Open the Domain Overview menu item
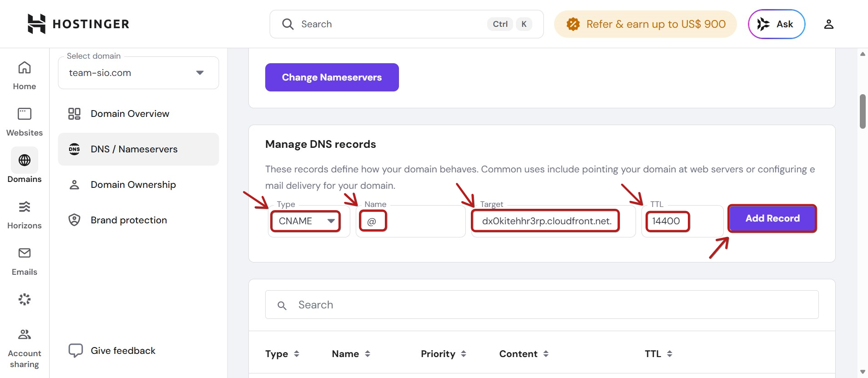 (x=138, y=114)
